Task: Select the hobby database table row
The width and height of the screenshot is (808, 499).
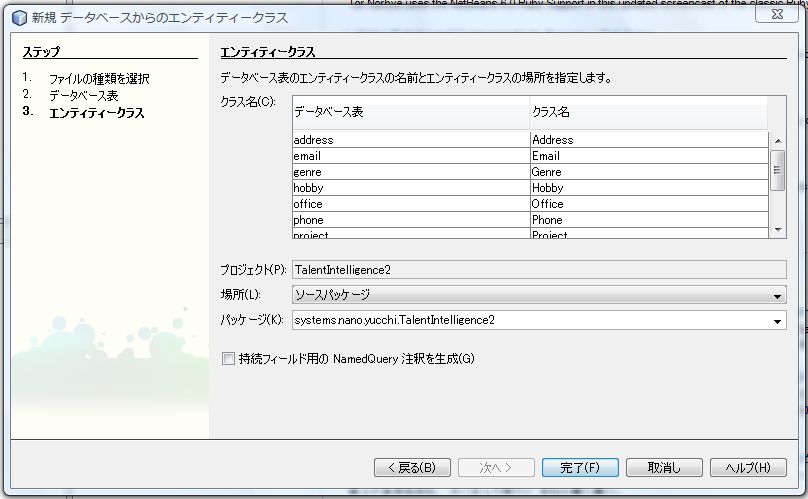Action: pyautogui.click(x=410, y=188)
